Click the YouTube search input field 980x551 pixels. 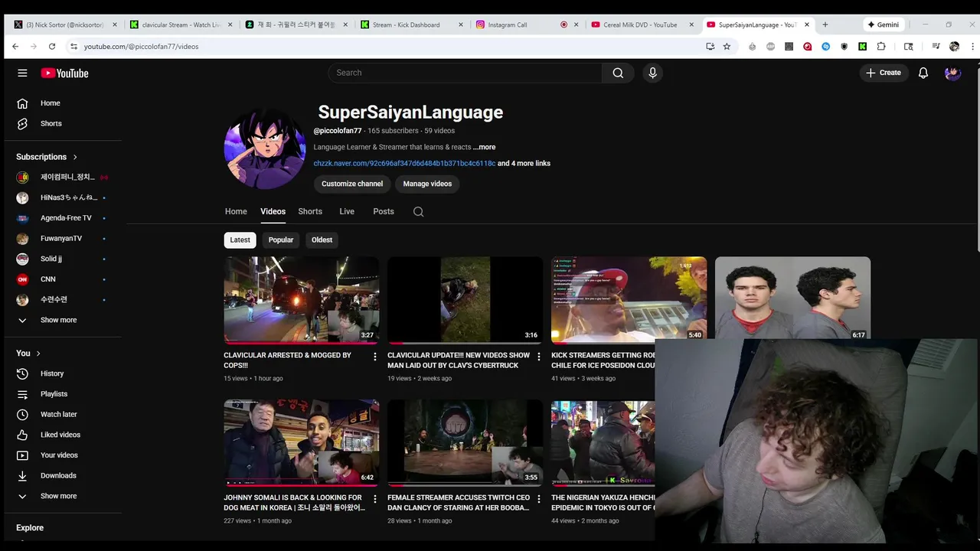tap(465, 73)
